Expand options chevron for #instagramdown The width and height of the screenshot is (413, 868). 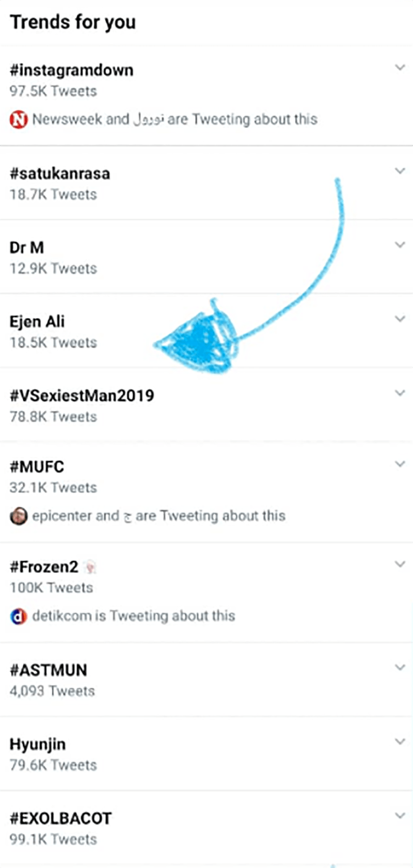[400, 68]
